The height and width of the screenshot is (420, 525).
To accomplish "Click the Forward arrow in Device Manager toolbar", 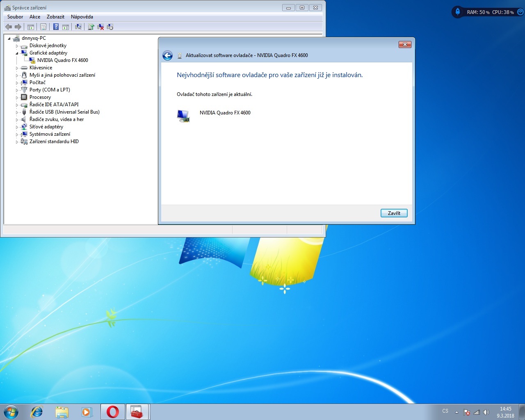I will (x=18, y=27).
